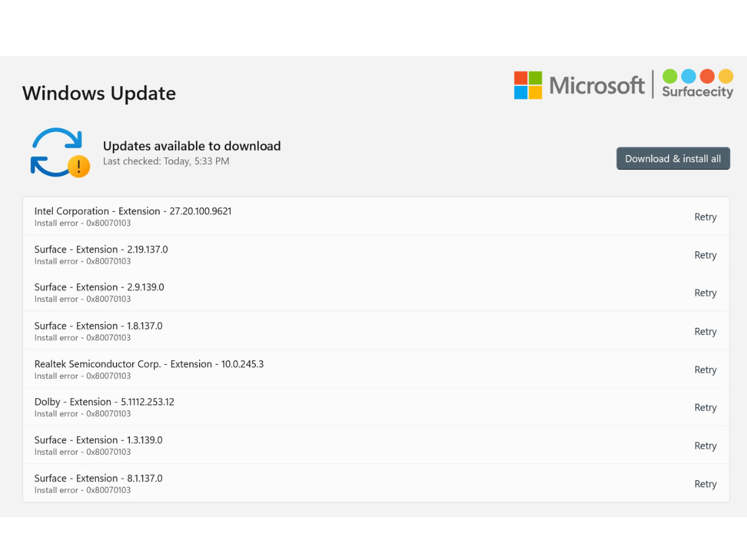The image size is (747, 560).
Task: Retry the Realtek Semiconductor extension install
Action: pyautogui.click(x=705, y=370)
